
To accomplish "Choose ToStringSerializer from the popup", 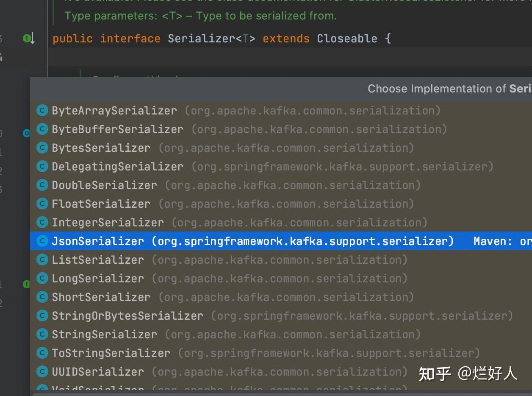I will (x=111, y=353).
